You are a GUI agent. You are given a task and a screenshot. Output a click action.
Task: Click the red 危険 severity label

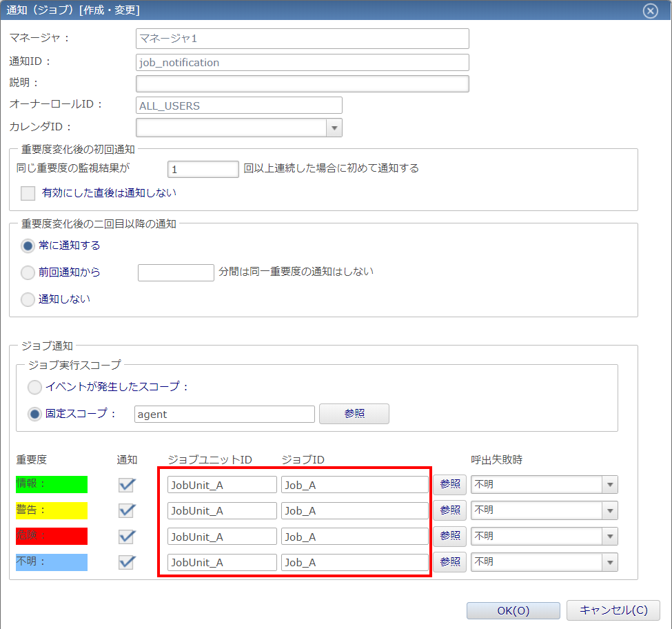point(52,537)
